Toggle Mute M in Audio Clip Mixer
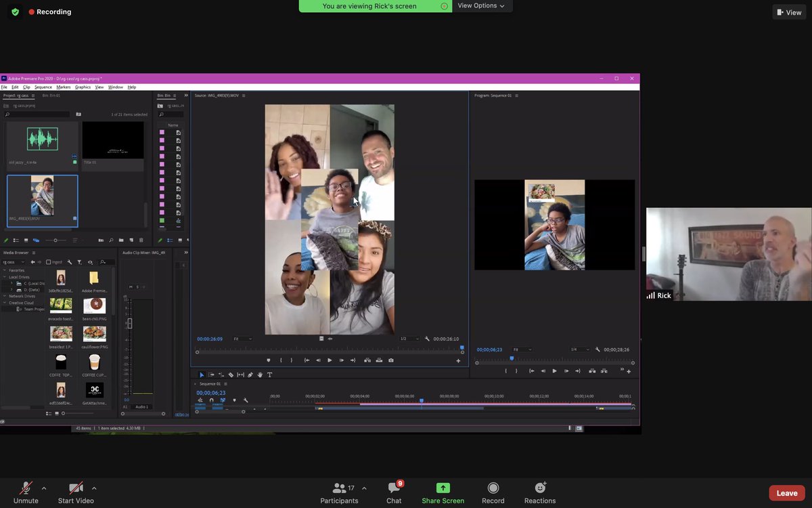 pos(130,287)
